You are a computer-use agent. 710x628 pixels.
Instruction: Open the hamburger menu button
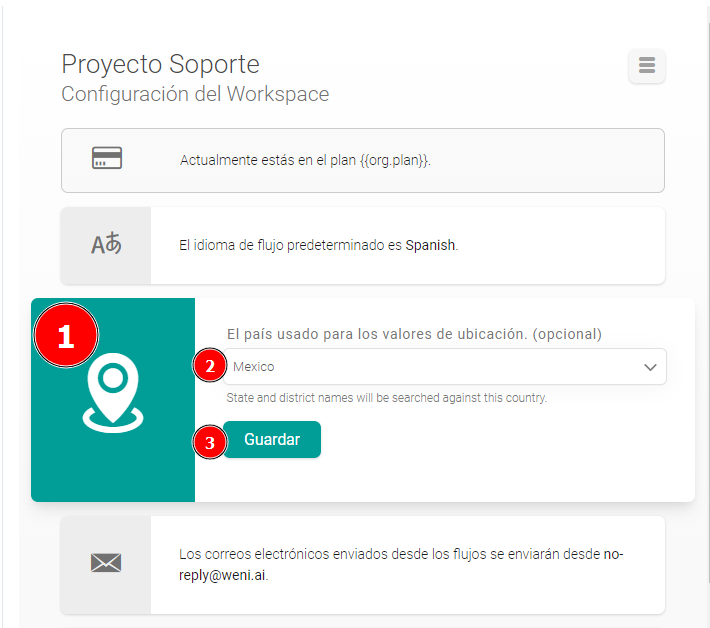coord(646,66)
